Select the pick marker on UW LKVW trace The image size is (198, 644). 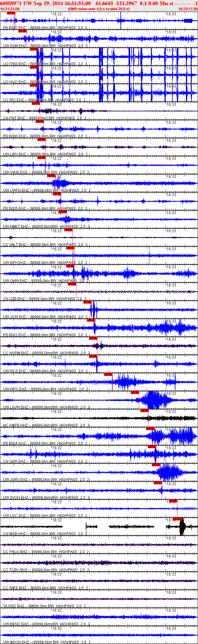click(x=135, y=392)
